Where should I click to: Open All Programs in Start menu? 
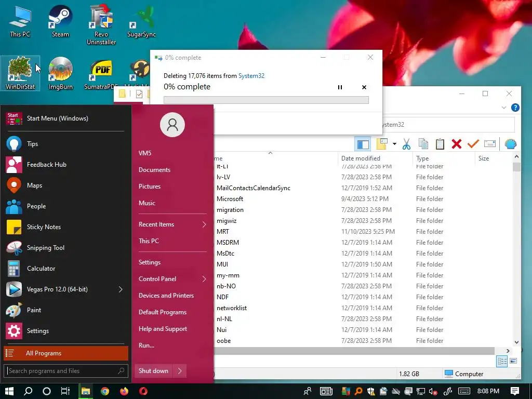click(x=66, y=353)
